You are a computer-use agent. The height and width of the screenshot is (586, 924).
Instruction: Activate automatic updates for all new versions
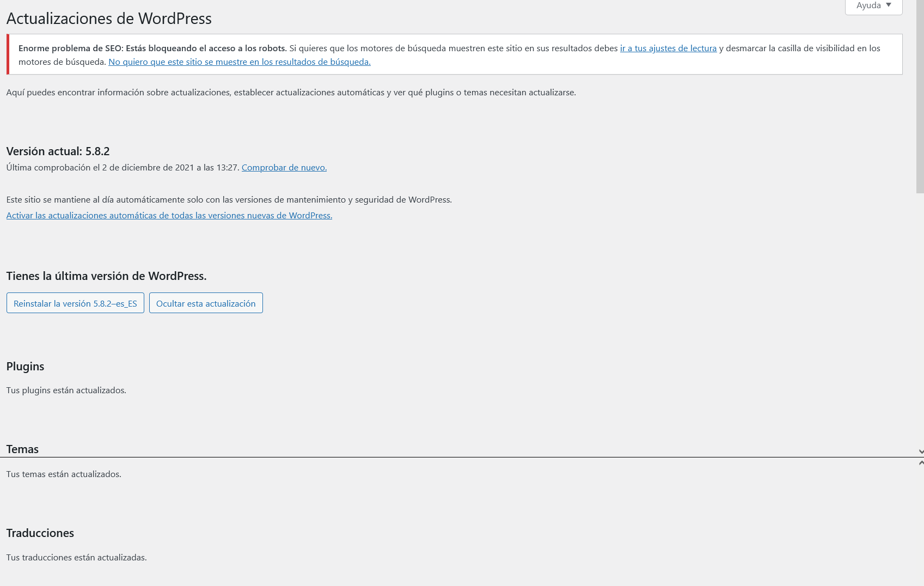[x=169, y=216]
